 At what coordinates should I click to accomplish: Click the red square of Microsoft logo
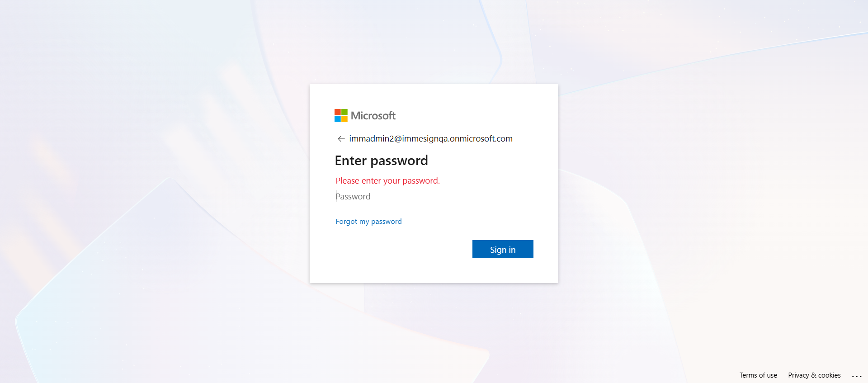tap(338, 112)
